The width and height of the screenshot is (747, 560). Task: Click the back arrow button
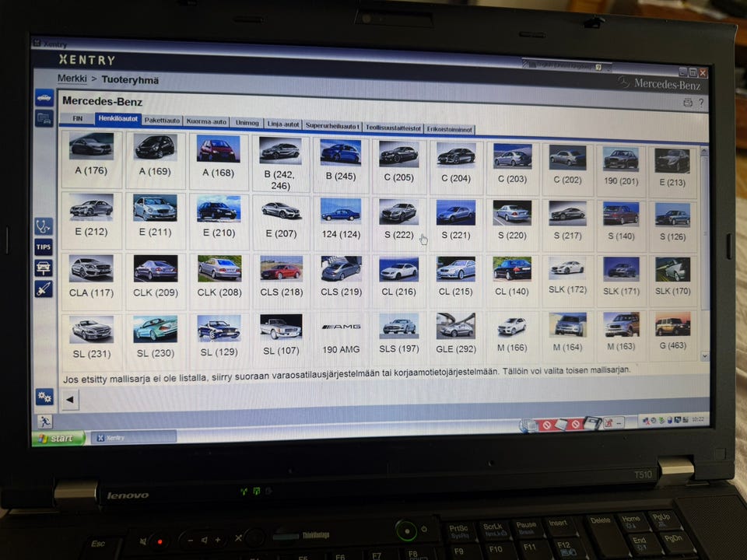[69, 400]
